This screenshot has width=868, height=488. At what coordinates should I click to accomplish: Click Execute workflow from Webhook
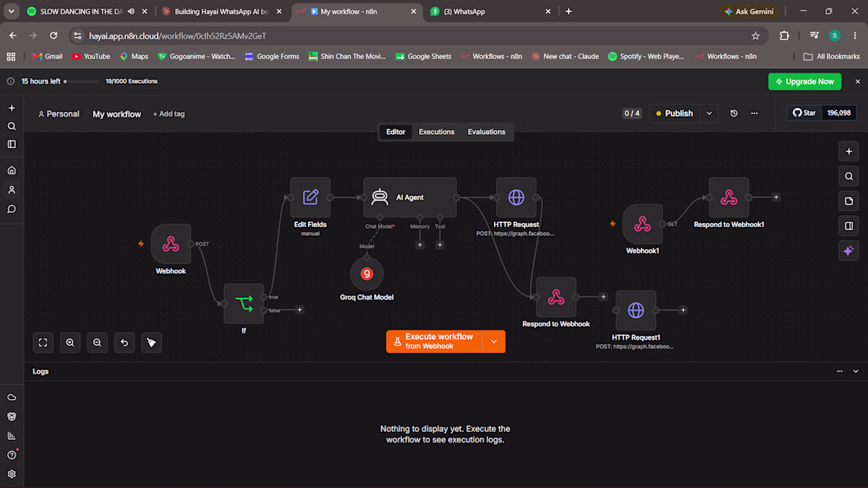pyautogui.click(x=434, y=341)
